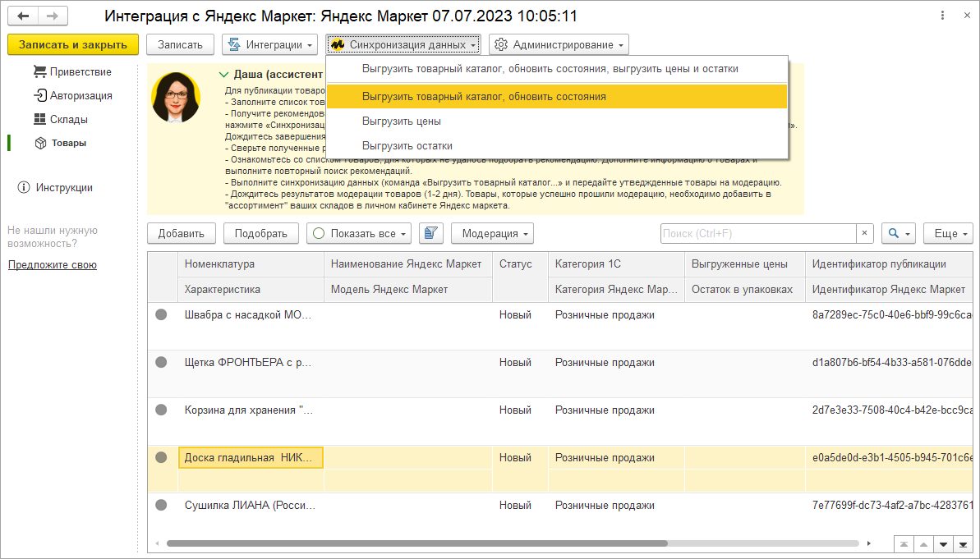Jump to the first row with the top arrow

coord(904,544)
